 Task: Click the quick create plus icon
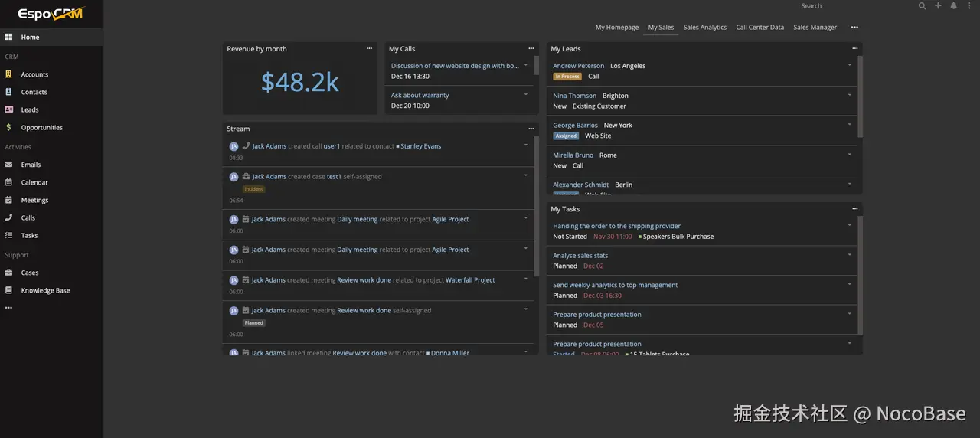point(939,6)
